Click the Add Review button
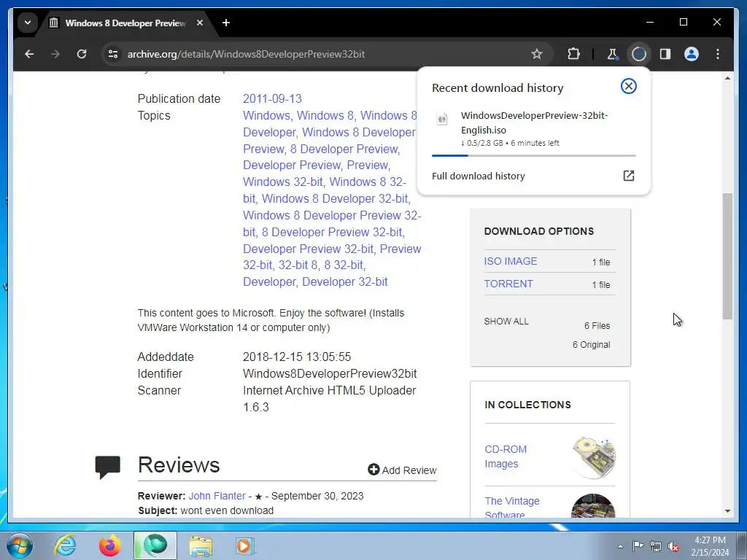 tap(402, 470)
